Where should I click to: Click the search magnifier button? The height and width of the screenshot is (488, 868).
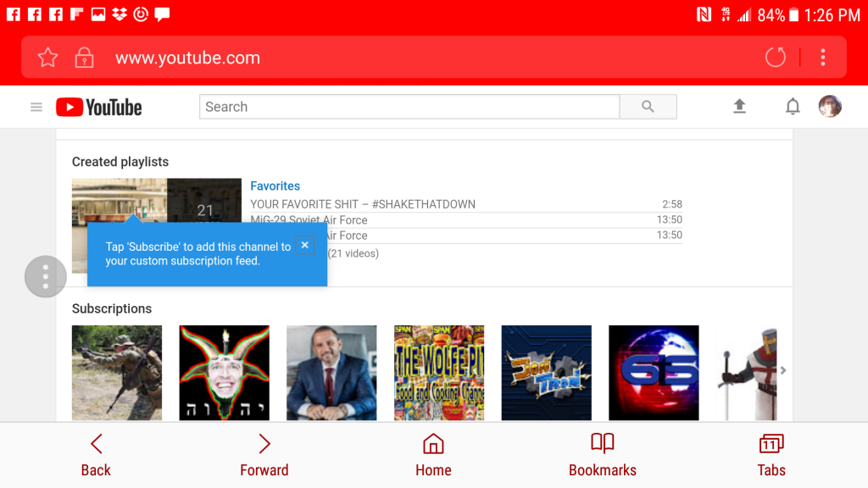[x=648, y=107]
